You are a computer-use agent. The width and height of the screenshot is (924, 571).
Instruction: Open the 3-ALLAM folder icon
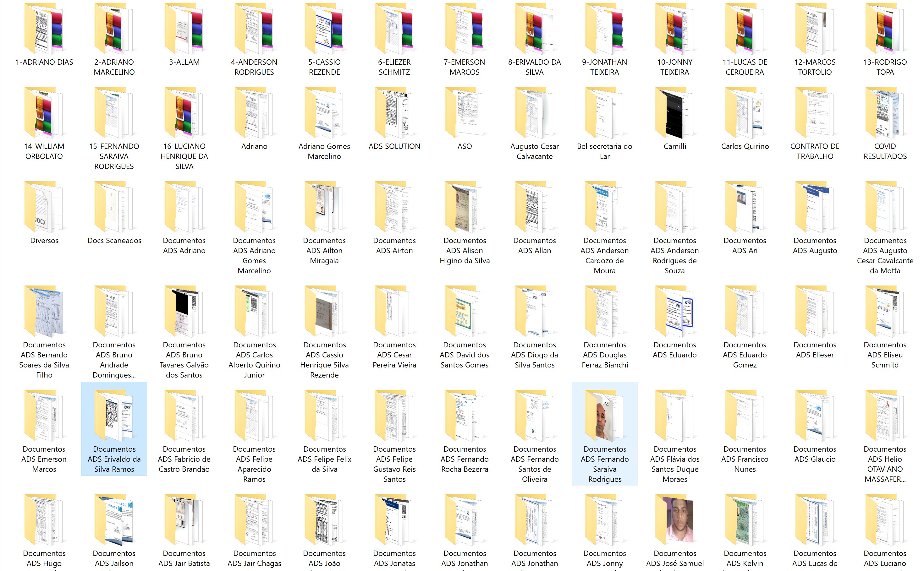tap(184, 28)
